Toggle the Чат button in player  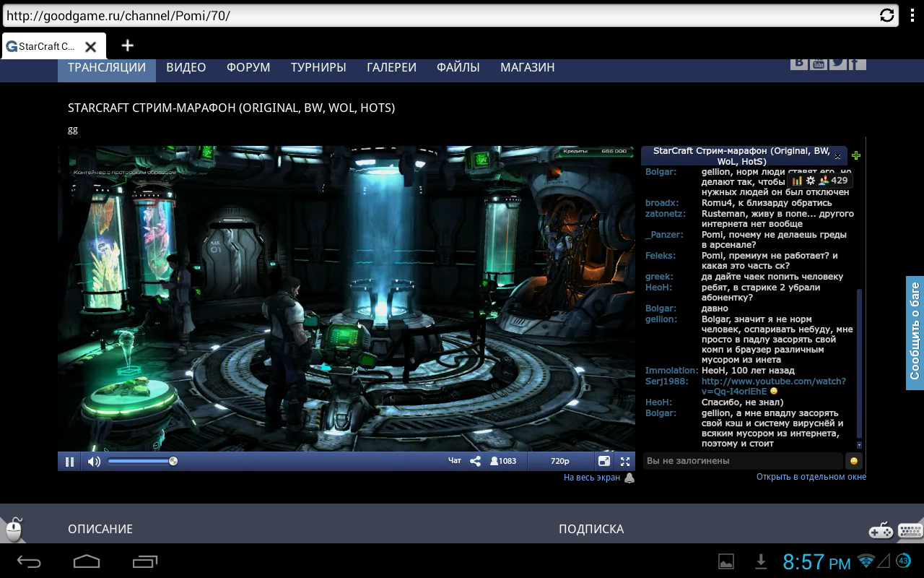pos(455,461)
